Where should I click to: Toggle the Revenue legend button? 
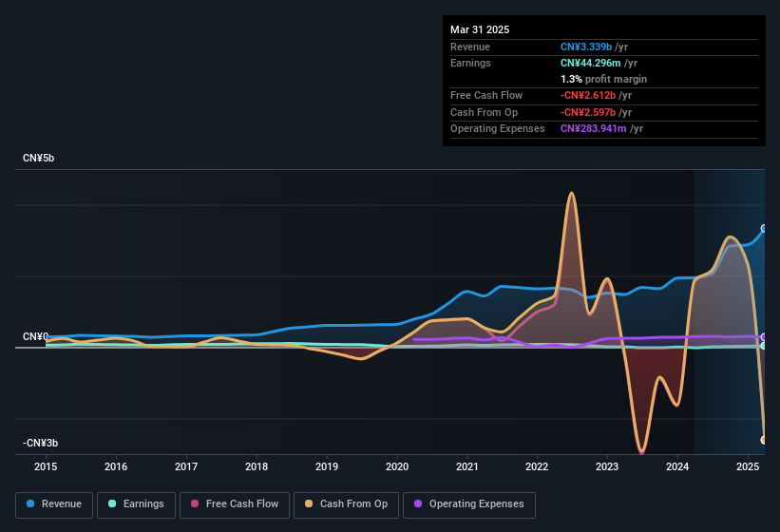[x=54, y=504]
